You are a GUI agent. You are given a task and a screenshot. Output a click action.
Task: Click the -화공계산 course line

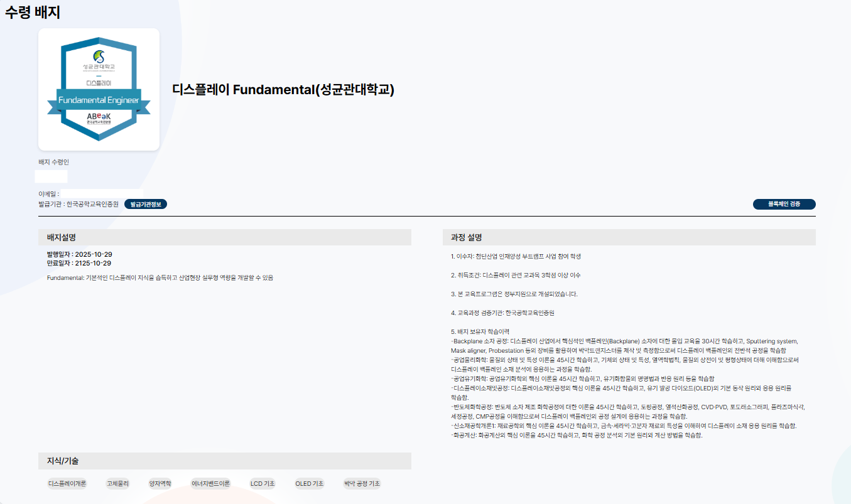(577, 435)
